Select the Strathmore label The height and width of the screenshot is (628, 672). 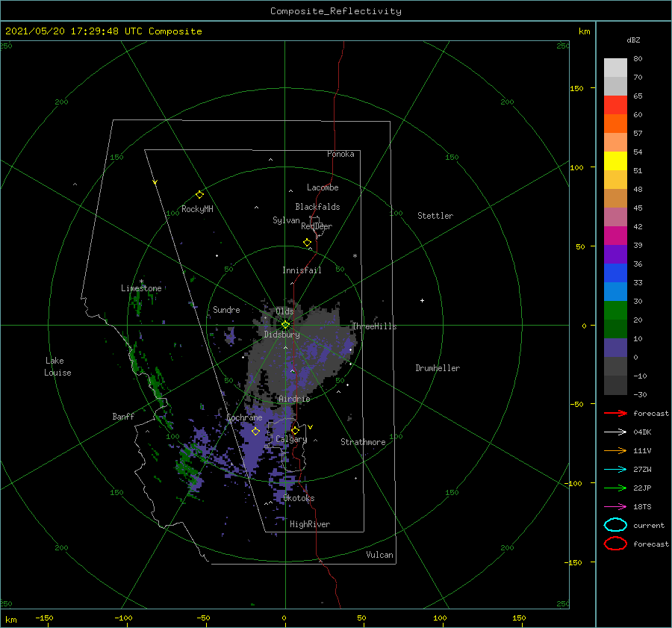(363, 442)
